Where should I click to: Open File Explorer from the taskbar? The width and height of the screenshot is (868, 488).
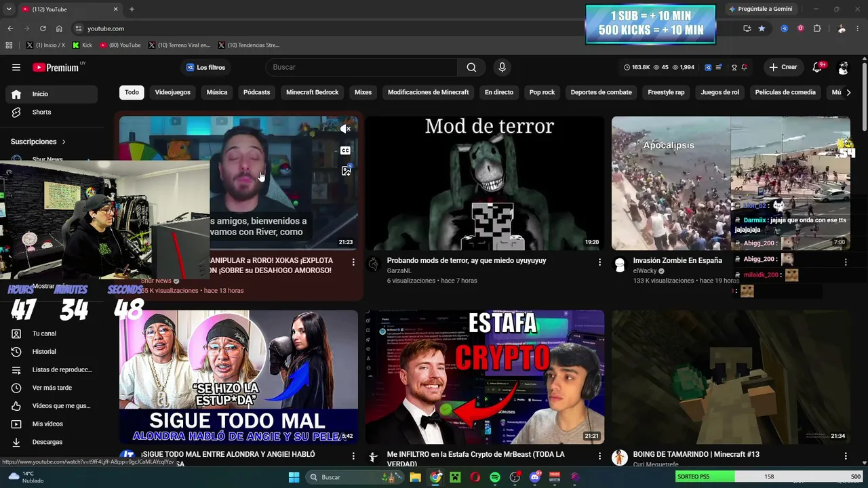coord(416,477)
